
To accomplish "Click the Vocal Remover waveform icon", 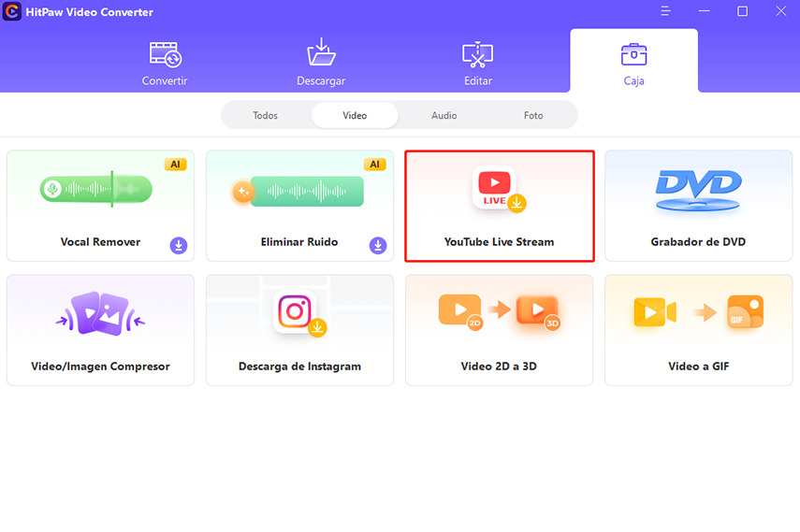I will [96, 189].
